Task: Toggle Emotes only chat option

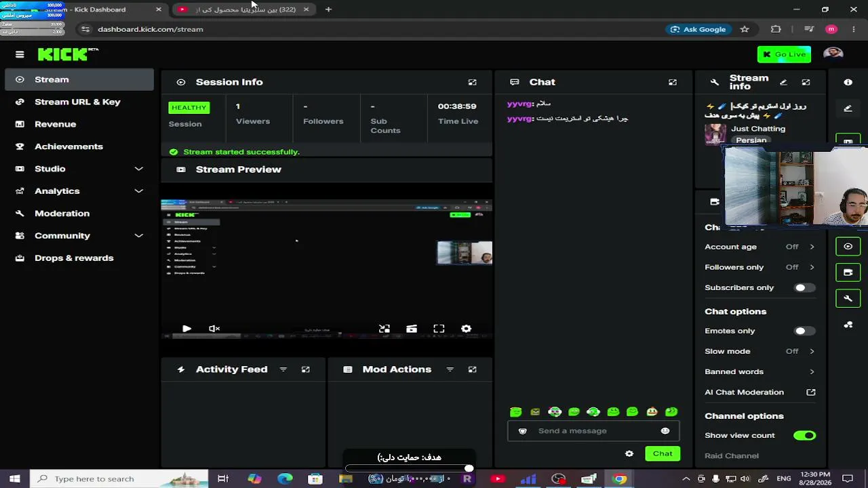Action: [804, 331]
